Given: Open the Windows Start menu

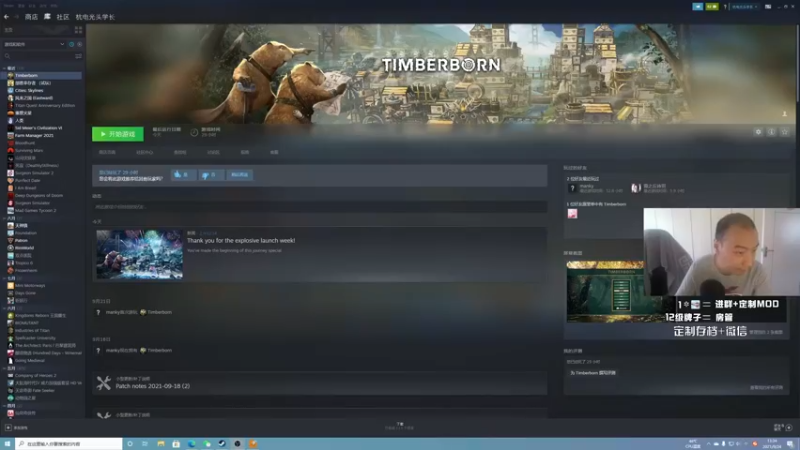Looking at the screenshot, I should pos(7,444).
